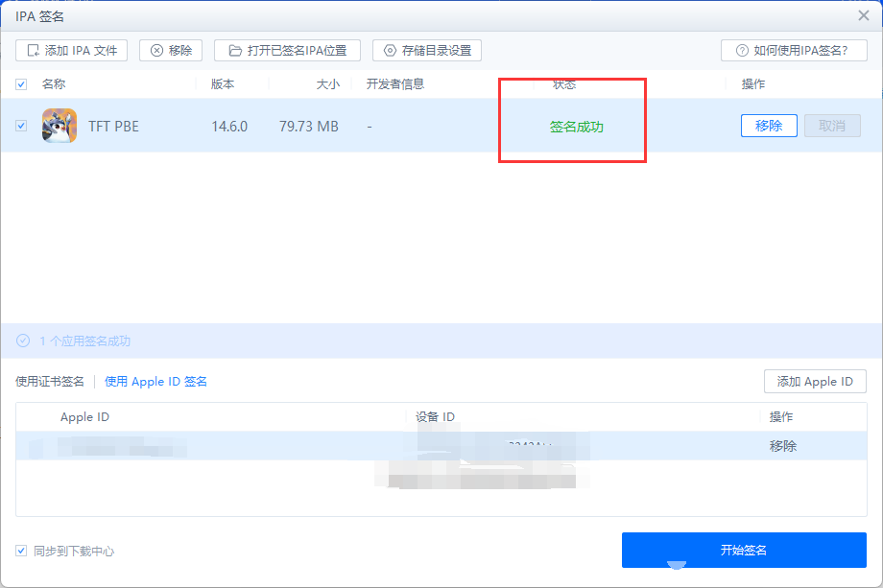
Task: Click the remove button for TFT PBE
Action: [769, 126]
